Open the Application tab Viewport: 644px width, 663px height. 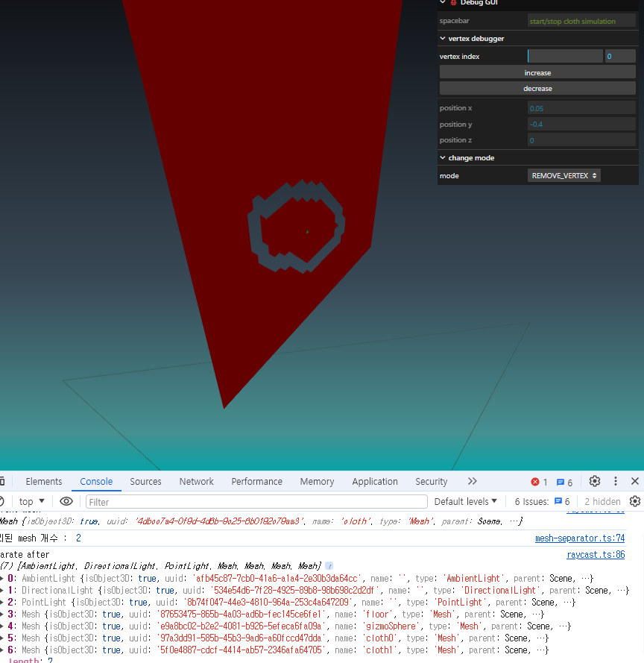[x=375, y=481]
